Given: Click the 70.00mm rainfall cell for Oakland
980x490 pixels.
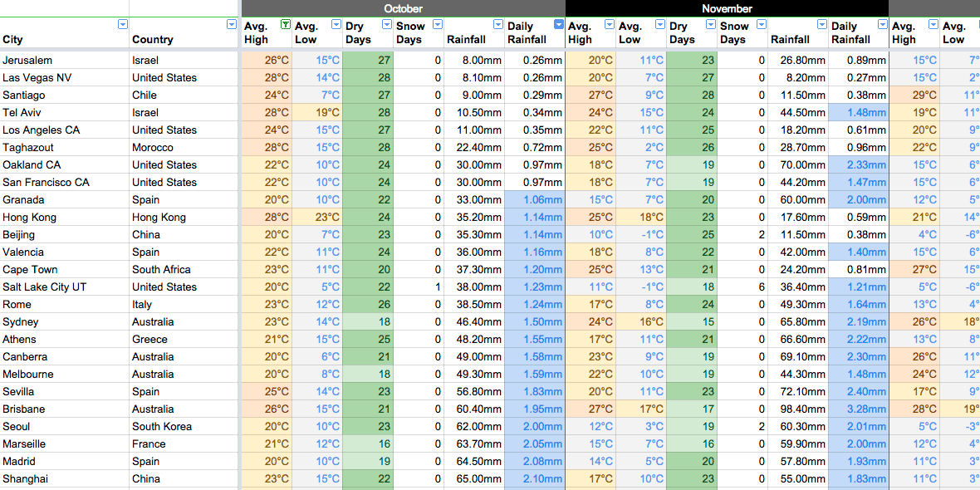Looking at the screenshot, I should [797, 165].
